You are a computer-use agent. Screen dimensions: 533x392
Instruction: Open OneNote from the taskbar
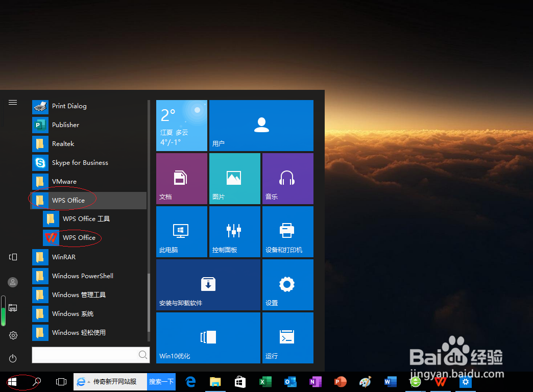[x=315, y=382]
